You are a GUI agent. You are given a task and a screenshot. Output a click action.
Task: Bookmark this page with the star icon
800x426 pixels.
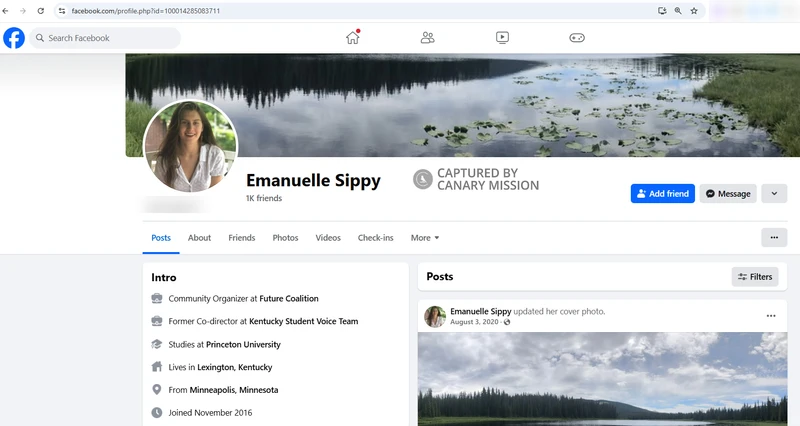(694, 10)
